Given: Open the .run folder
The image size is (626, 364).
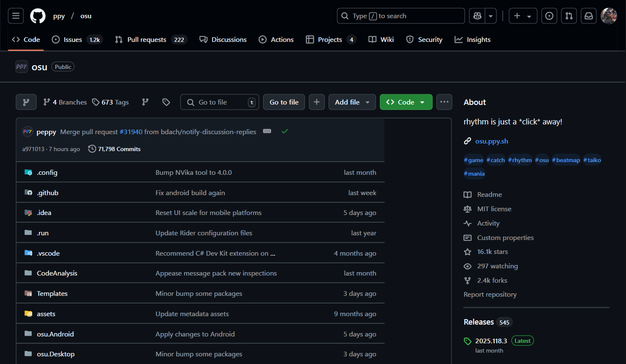Looking at the screenshot, I should [43, 233].
